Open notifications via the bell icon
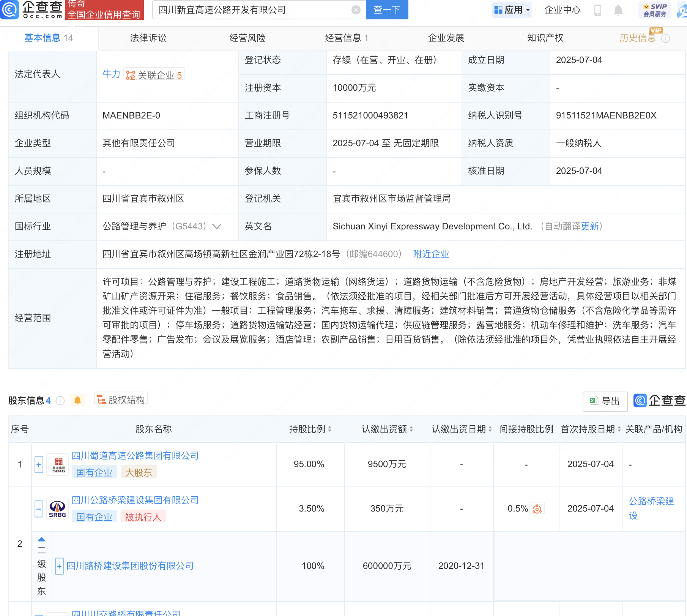 pos(618,10)
